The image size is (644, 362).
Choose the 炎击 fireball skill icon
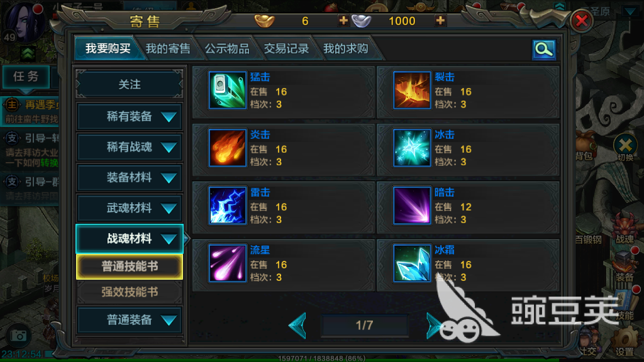tap(227, 148)
